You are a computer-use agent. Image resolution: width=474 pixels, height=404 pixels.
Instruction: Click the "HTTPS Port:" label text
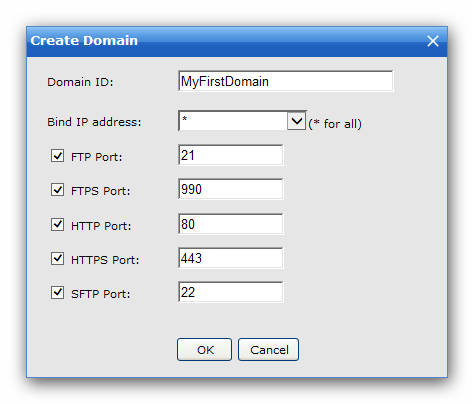point(105,260)
